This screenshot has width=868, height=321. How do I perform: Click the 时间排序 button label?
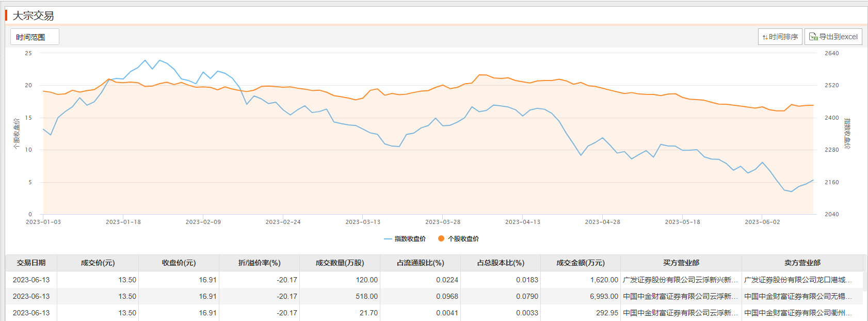[x=783, y=37]
